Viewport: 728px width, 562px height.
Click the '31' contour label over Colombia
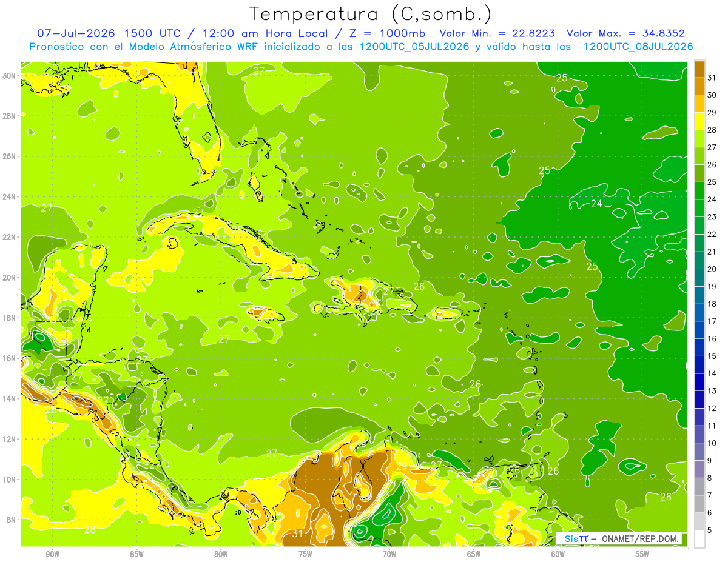point(297,534)
